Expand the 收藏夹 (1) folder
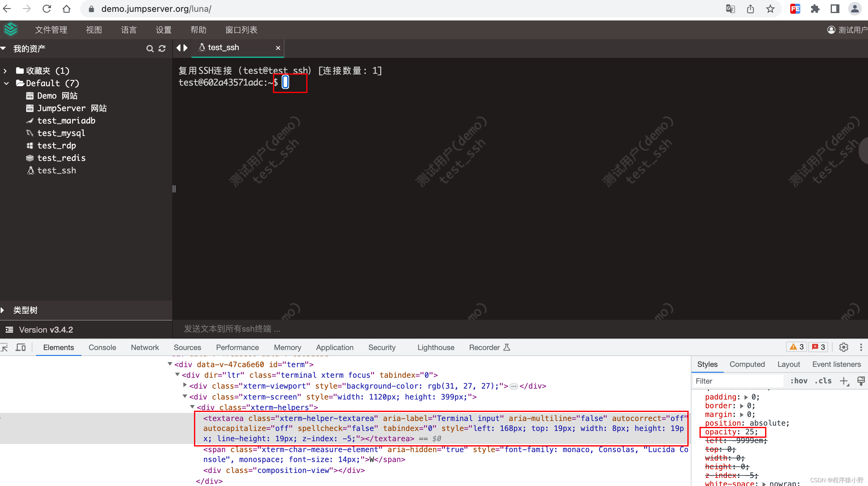868x486 pixels. tap(5, 71)
